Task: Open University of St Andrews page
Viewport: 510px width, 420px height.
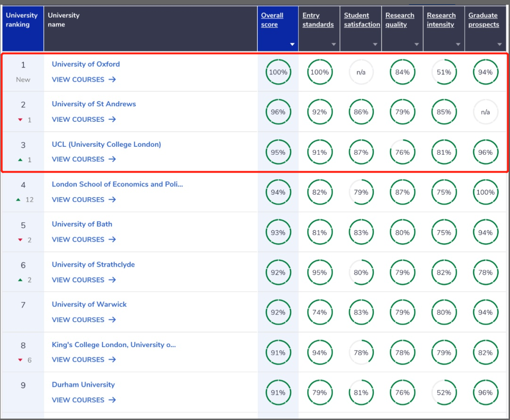Action: [x=94, y=104]
